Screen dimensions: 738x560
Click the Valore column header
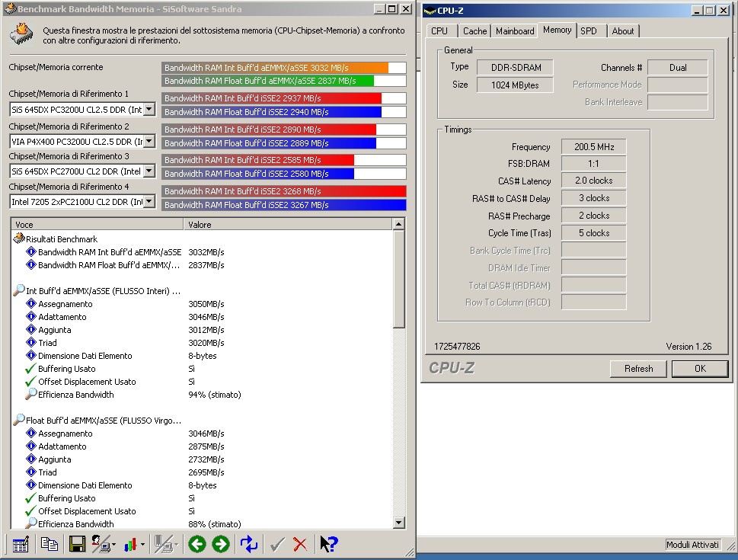click(x=288, y=225)
